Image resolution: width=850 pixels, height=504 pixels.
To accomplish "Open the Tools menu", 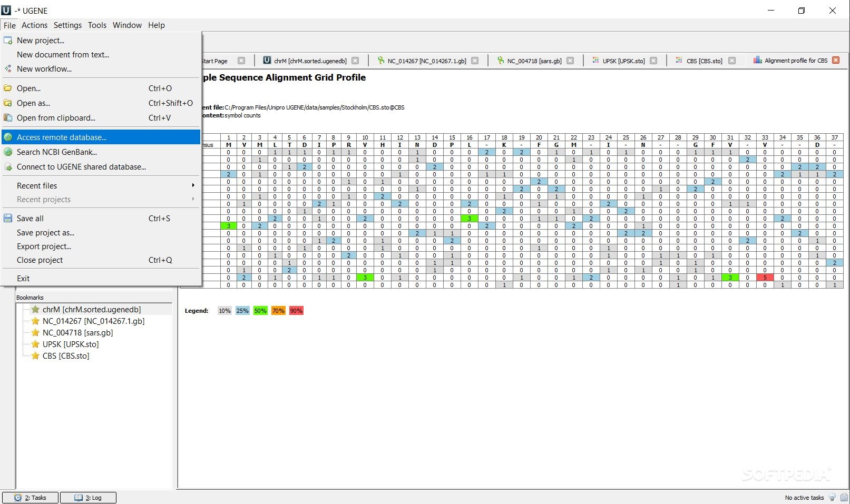I will click(97, 25).
